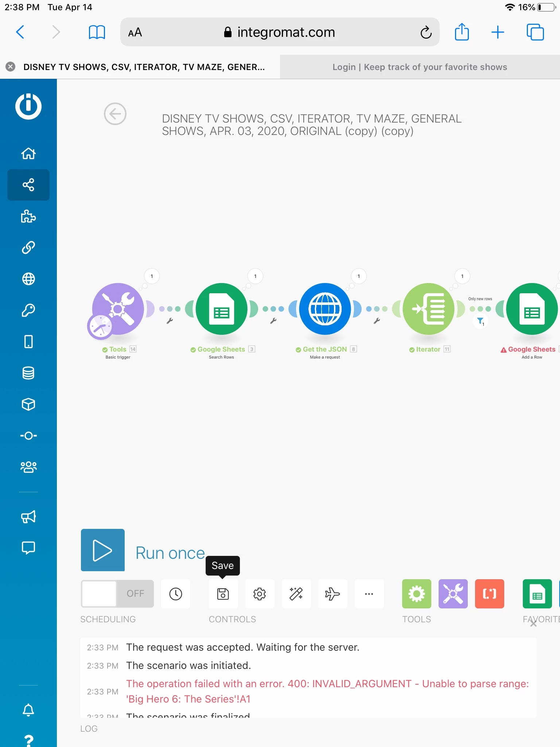Image resolution: width=560 pixels, height=747 pixels.
Task: Open the purple Tools wrench button
Action: (453, 594)
